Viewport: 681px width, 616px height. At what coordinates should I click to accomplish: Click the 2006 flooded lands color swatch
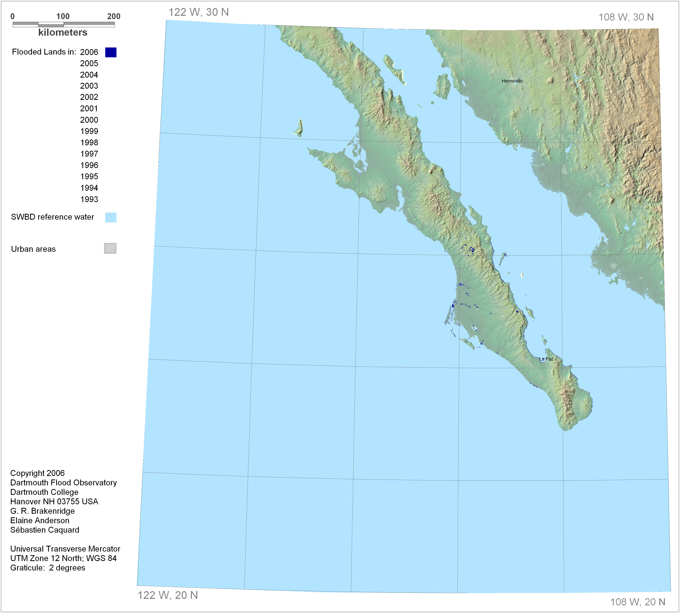point(111,52)
